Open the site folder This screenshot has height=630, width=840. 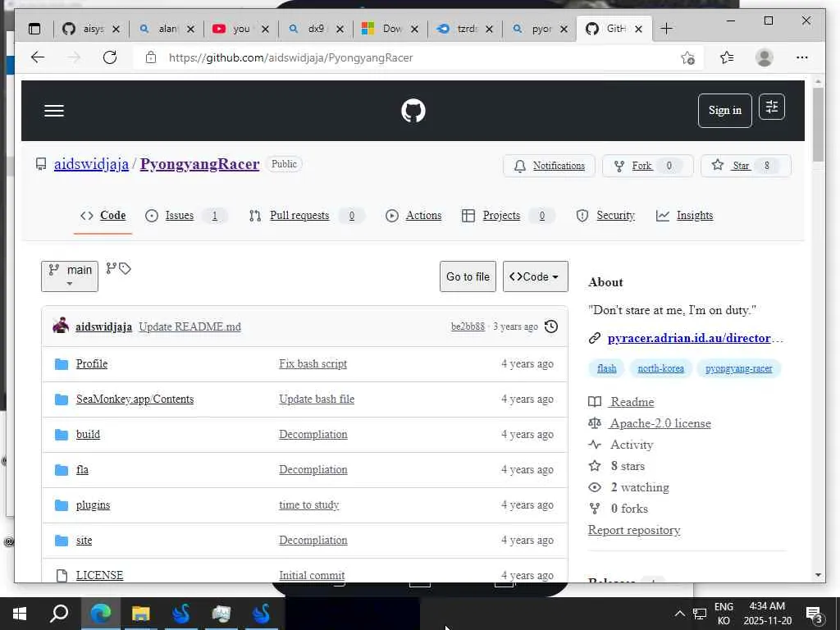(84, 540)
